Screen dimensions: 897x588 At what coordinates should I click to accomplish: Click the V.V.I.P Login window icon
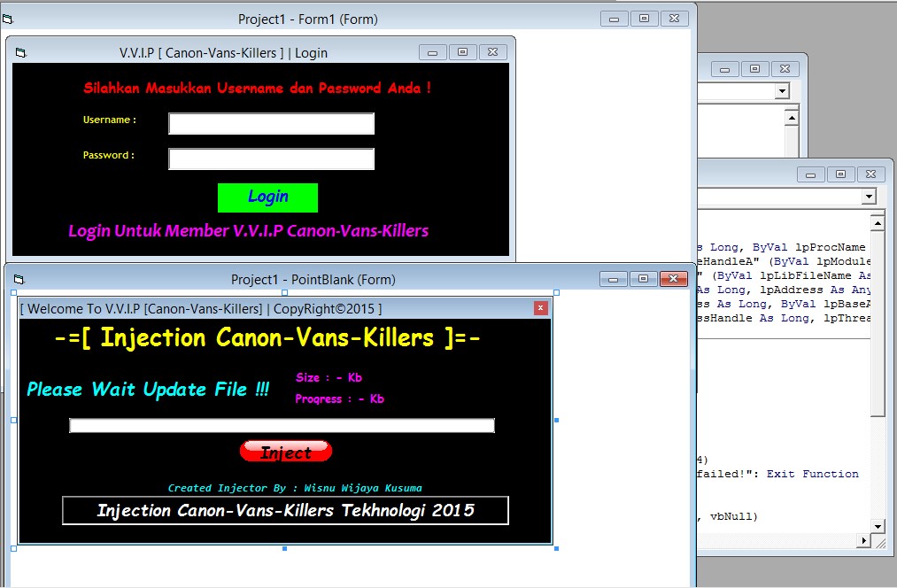tap(21, 52)
